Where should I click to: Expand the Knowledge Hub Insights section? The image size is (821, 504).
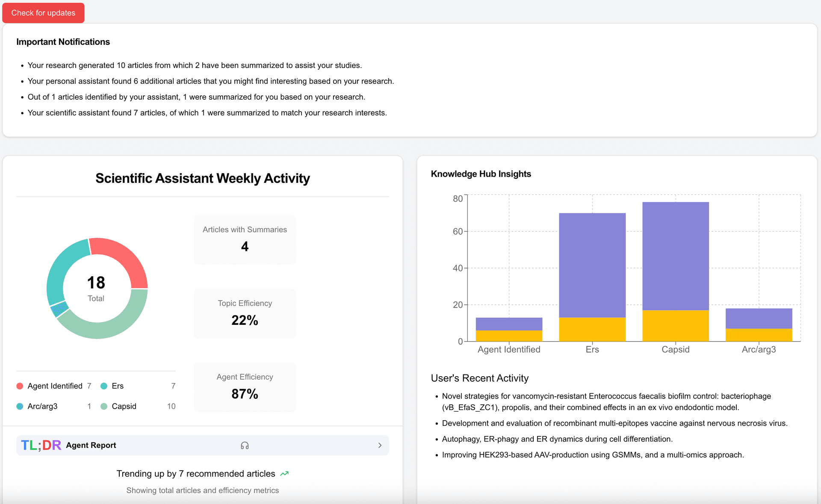[x=481, y=174]
